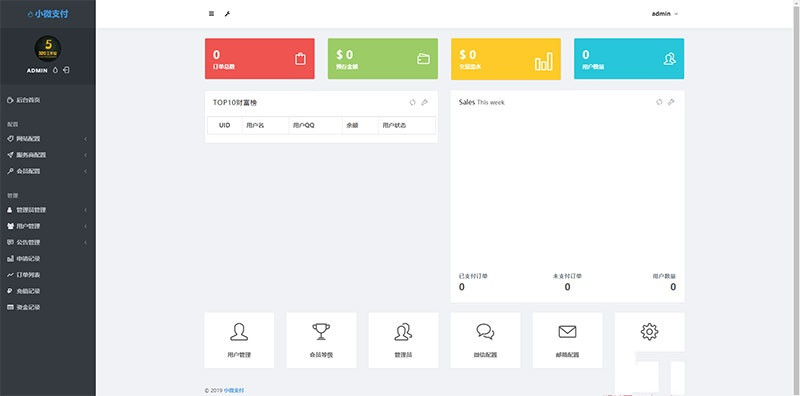
Task: Click the water drop icon beside ADMIN
Action: (56, 70)
